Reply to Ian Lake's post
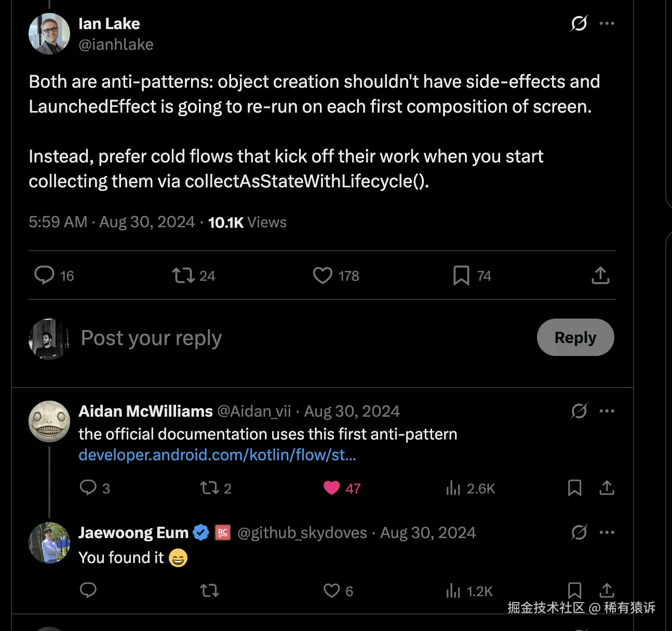Viewport: 672px width, 631px height. [45, 276]
